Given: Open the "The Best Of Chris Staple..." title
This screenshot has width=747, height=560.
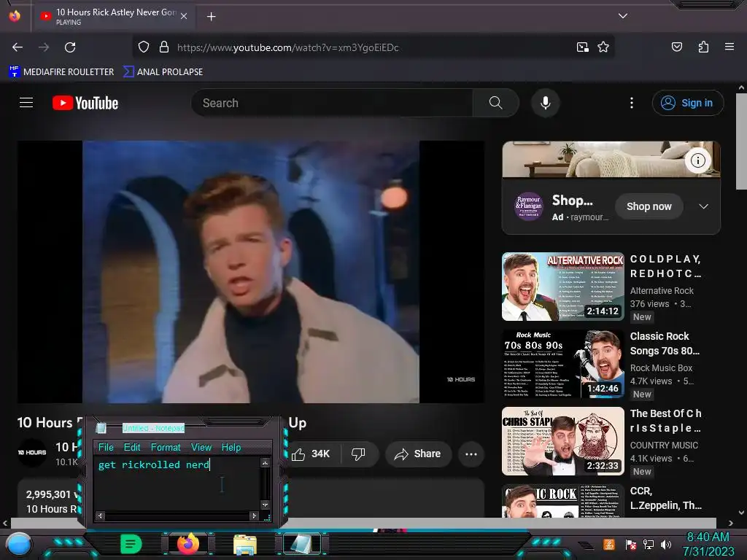Looking at the screenshot, I should coord(665,421).
